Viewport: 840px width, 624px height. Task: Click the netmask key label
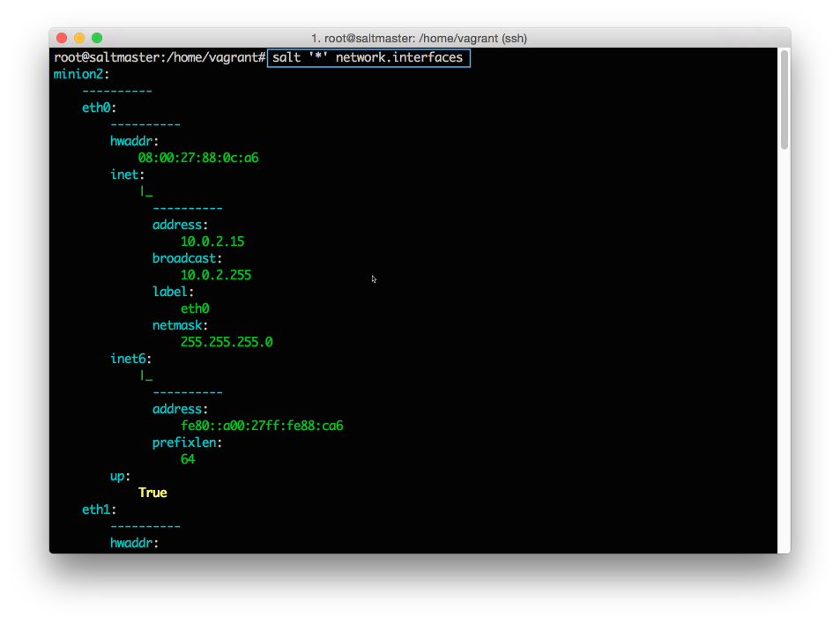tap(180, 325)
